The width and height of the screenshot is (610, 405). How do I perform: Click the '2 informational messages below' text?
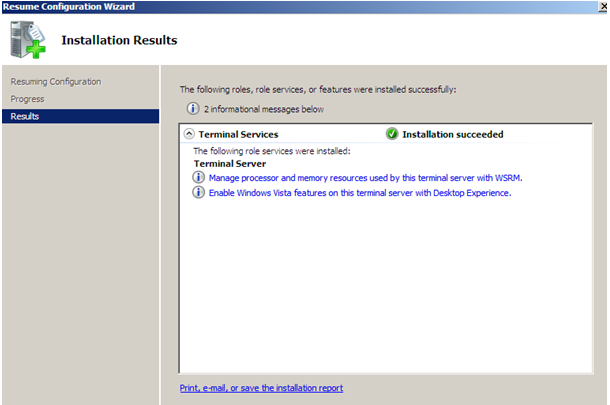click(x=264, y=109)
